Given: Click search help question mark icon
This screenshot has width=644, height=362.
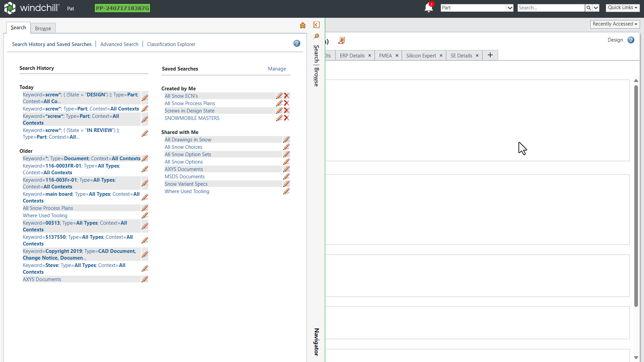Looking at the screenshot, I should (297, 43).
